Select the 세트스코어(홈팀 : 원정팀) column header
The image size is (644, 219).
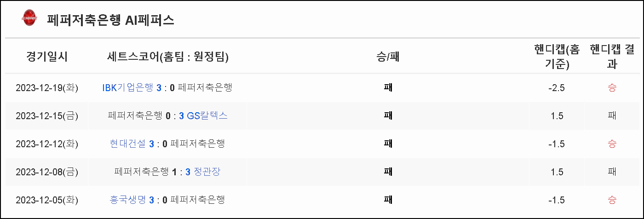click(x=167, y=57)
